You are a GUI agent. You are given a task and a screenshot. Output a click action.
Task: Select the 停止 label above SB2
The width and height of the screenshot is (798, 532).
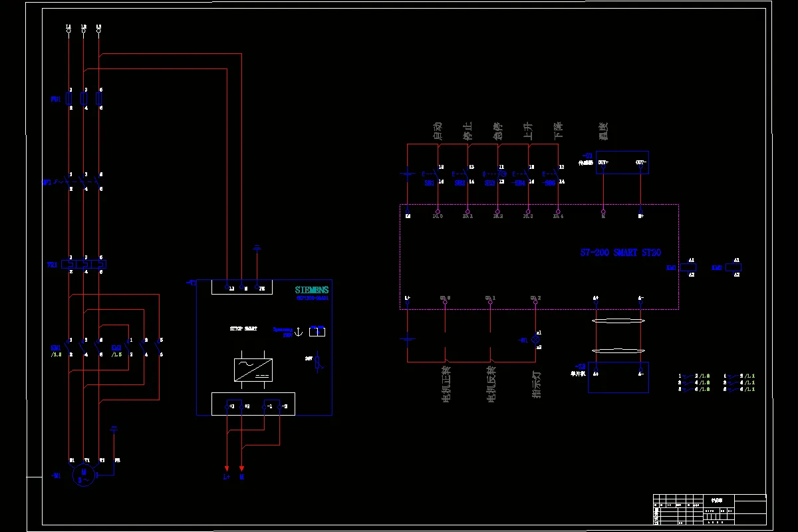tap(467, 130)
